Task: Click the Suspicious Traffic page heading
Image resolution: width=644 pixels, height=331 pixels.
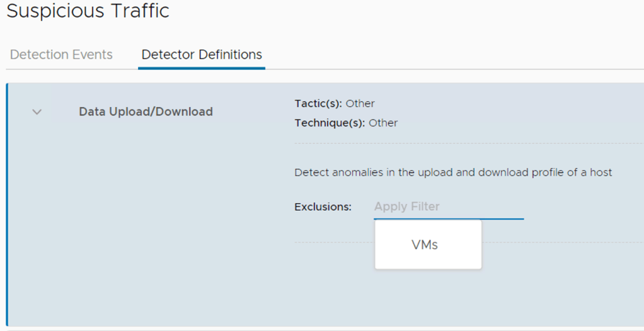Action: pos(88,11)
